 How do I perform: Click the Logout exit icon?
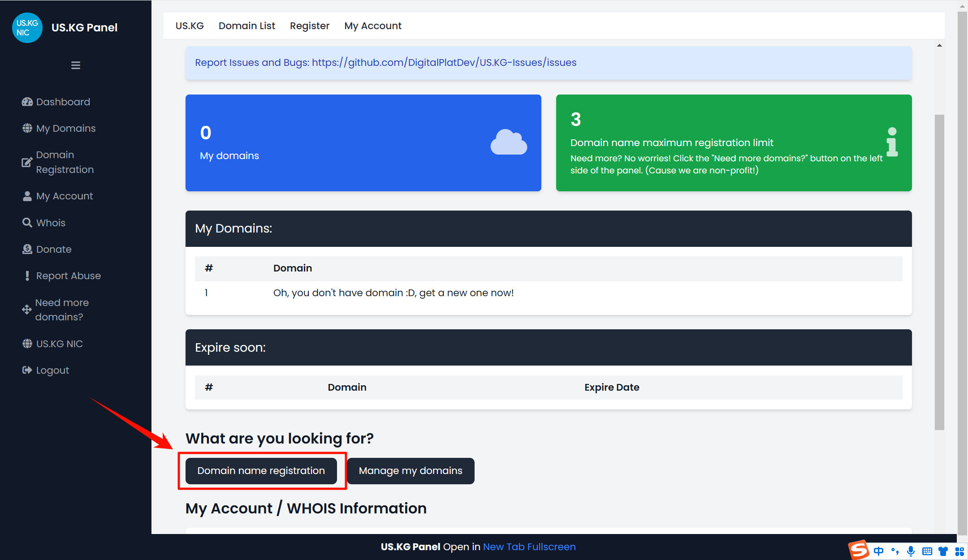(x=27, y=370)
